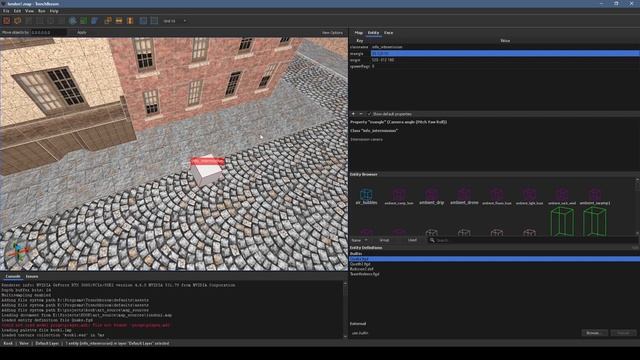The image size is (640, 360).
Task: Select ambient_light_buzz entity thumbnail
Action: point(529,196)
